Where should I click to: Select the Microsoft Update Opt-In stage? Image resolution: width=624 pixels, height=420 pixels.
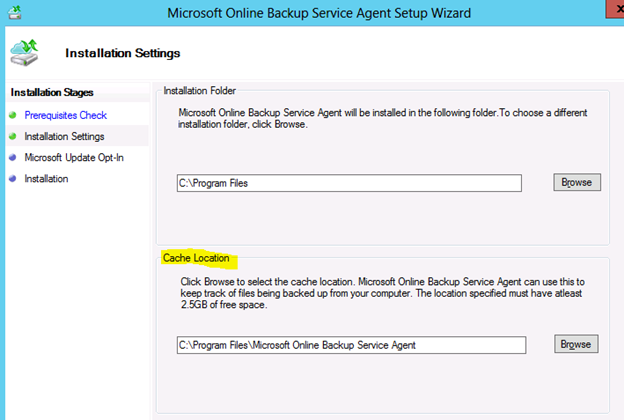tap(74, 157)
